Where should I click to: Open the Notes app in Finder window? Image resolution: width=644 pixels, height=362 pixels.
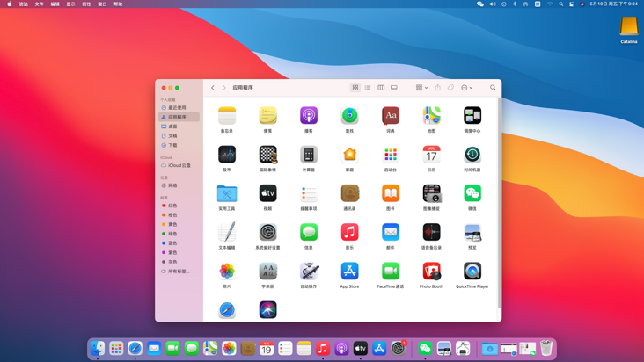point(227,116)
